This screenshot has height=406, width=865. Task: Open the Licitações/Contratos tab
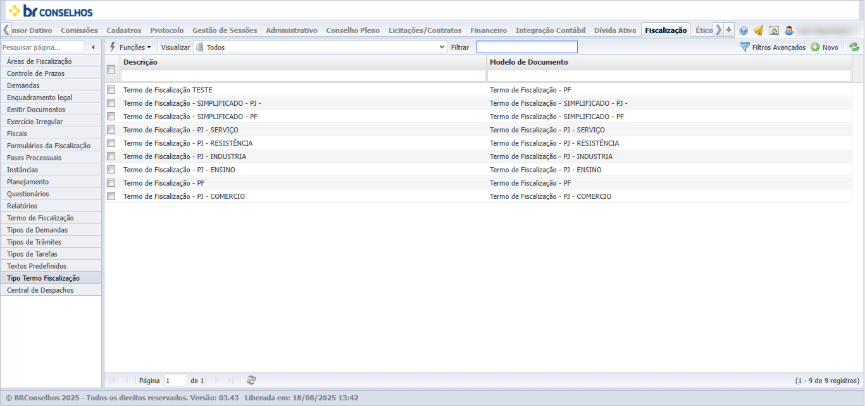click(425, 30)
